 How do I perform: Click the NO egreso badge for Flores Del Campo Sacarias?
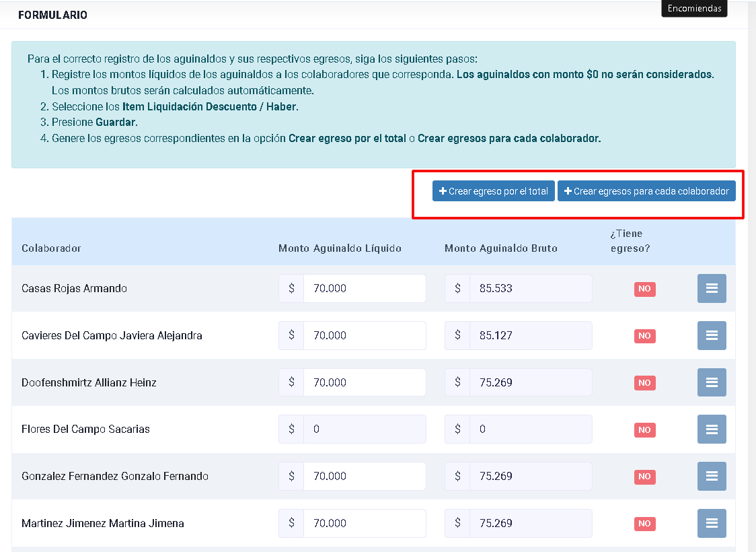pyautogui.click(x=644, y=429)
